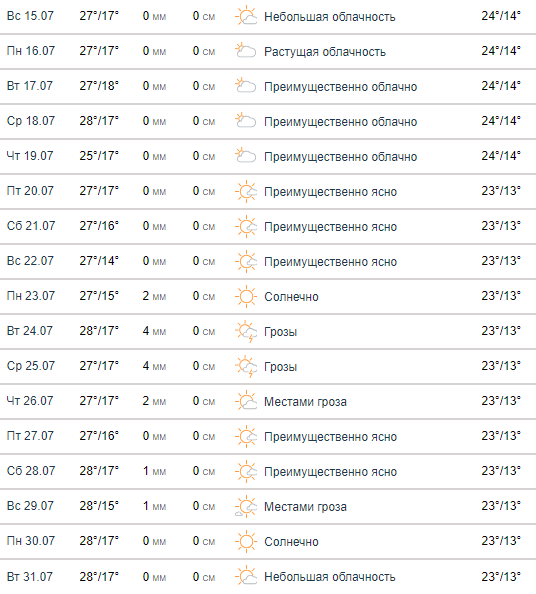The width and height of the screenshot is (536, 594).
Task: Click the thunderstorm icon for Вт 24.07
Action: [x=246, y=331]
